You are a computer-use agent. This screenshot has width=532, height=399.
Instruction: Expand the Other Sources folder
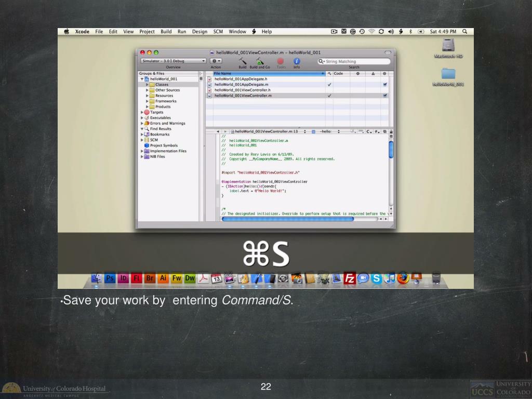147,90
